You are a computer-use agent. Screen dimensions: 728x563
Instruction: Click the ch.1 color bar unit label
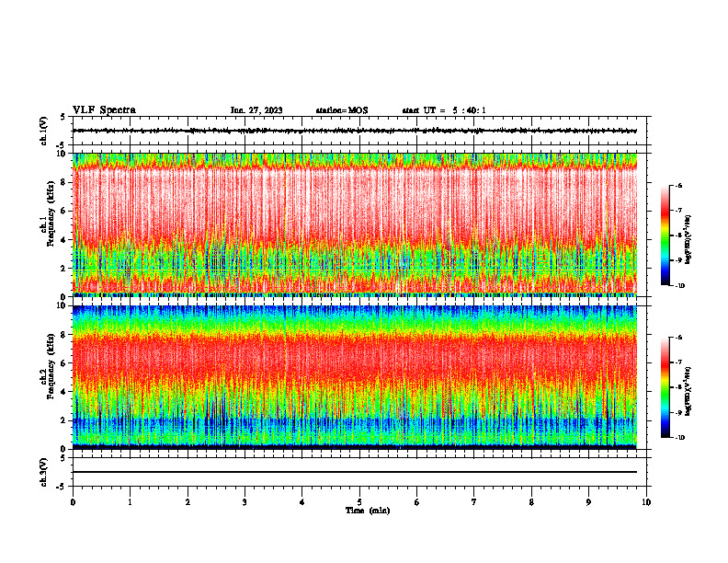tap(689, 239)
